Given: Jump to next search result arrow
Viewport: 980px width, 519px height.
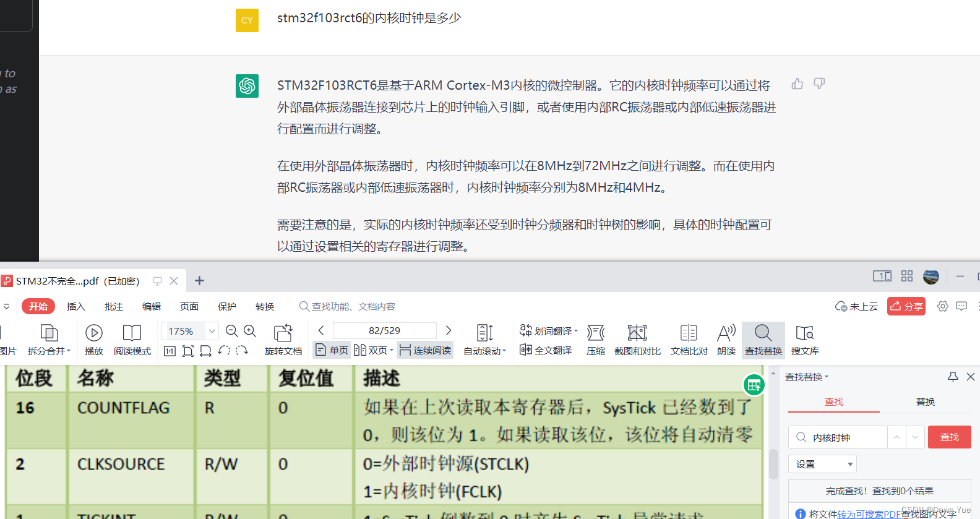Looking at the screenshot, I should pos(915,437).
